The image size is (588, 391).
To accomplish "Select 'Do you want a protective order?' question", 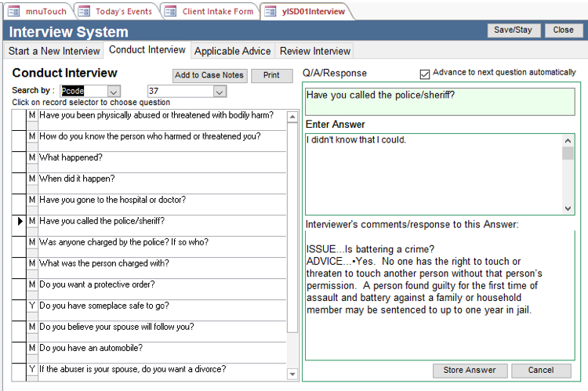I will pos(96,284).
